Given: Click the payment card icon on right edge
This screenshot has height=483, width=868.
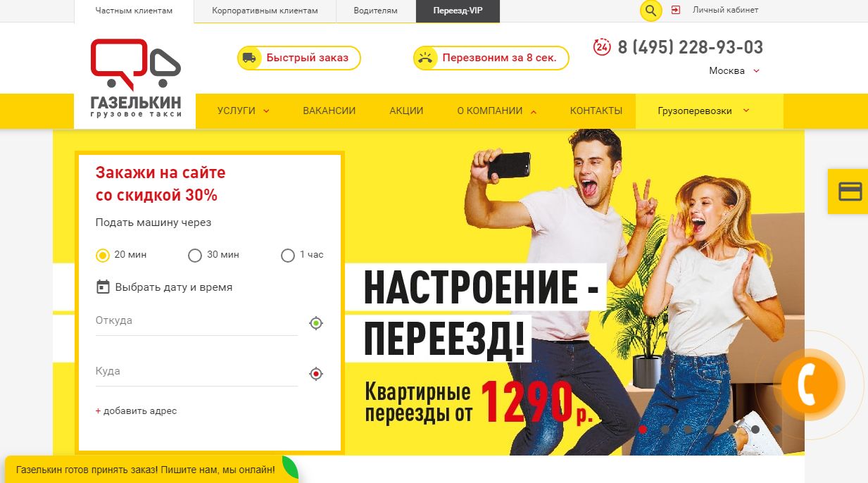Looking at the screenshot, I should point(850,192).
